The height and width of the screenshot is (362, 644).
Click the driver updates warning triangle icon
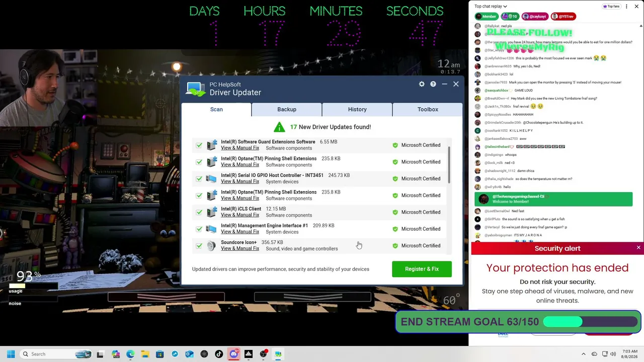[279, 127]
